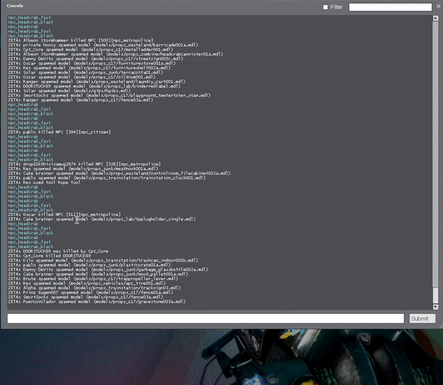Select line PuercoVolador spawned gravestone003a.mdl

click(97, 302)
